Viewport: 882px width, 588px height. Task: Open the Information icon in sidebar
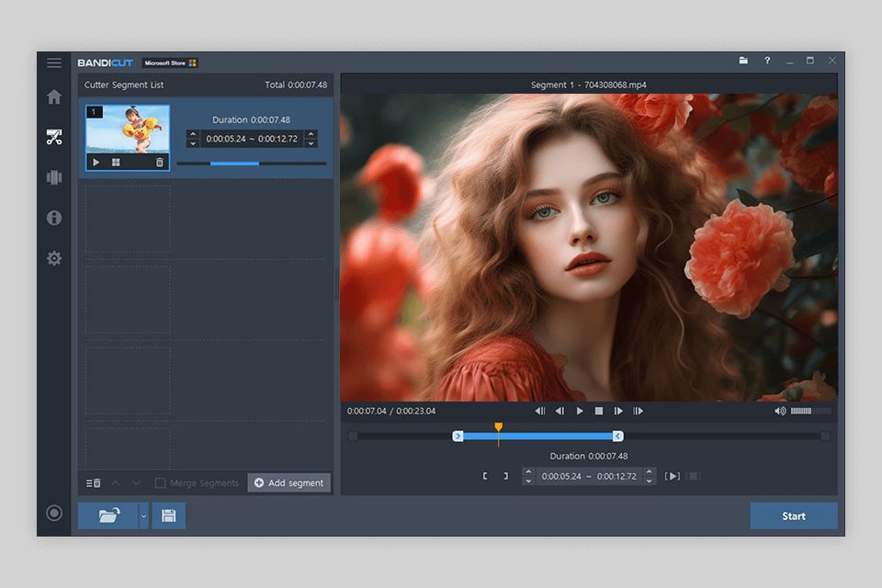54,218
